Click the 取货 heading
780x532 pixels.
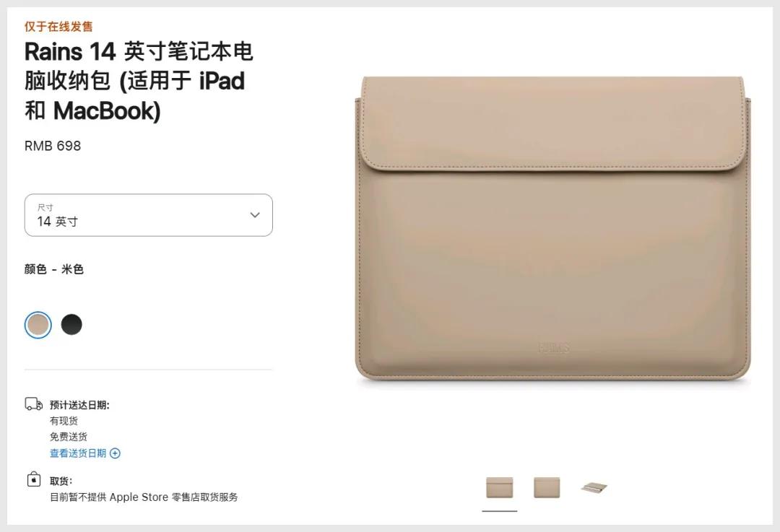point(61,481)
